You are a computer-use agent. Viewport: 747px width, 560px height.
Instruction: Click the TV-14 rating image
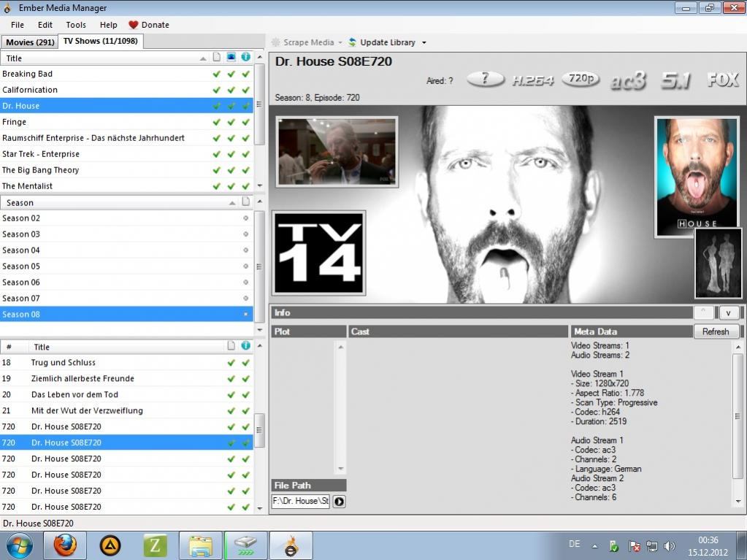(x=318, y=253)
